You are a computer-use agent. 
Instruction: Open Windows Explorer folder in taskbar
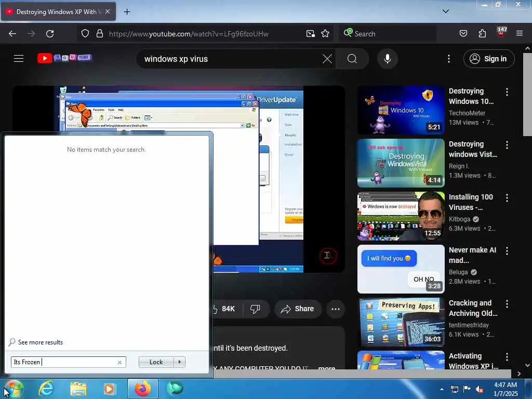click(x=78, y=389)
